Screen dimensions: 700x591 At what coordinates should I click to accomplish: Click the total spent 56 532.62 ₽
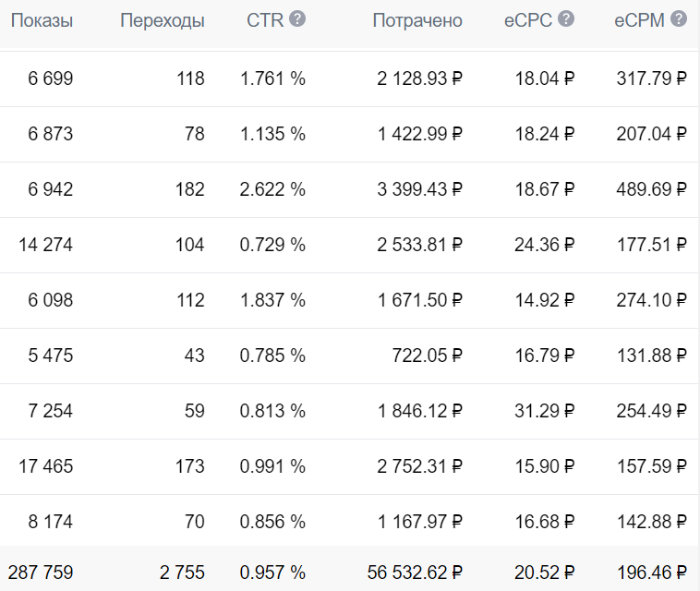point(413,573)
